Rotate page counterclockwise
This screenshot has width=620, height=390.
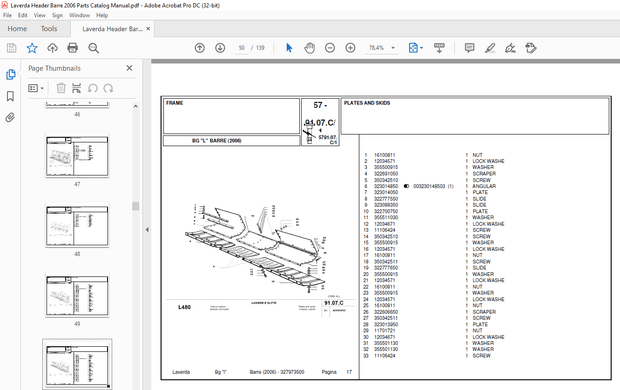pos(93,88)
